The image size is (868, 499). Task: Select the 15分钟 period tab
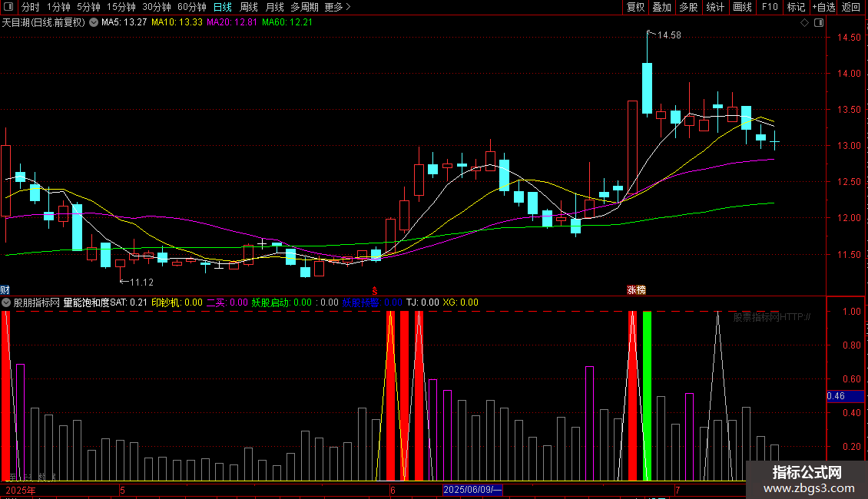[x=121, y=7]
